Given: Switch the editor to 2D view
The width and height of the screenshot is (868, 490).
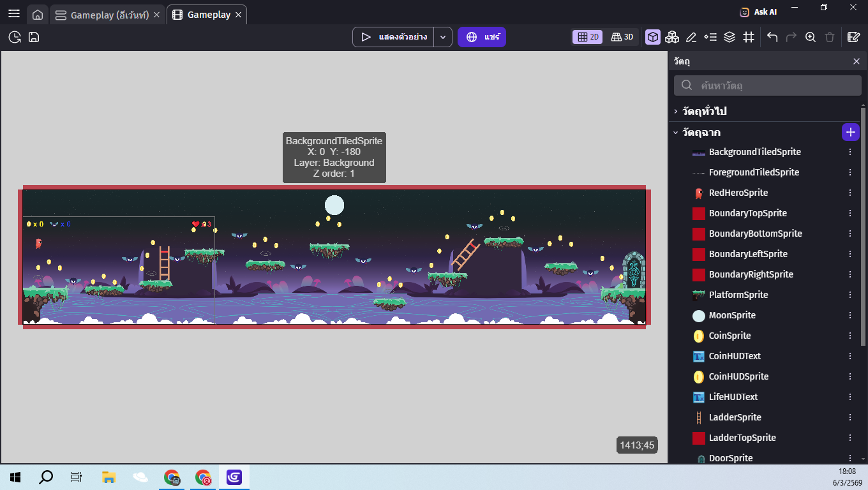Looking at the screenshot, I should (x=588, y=37).
